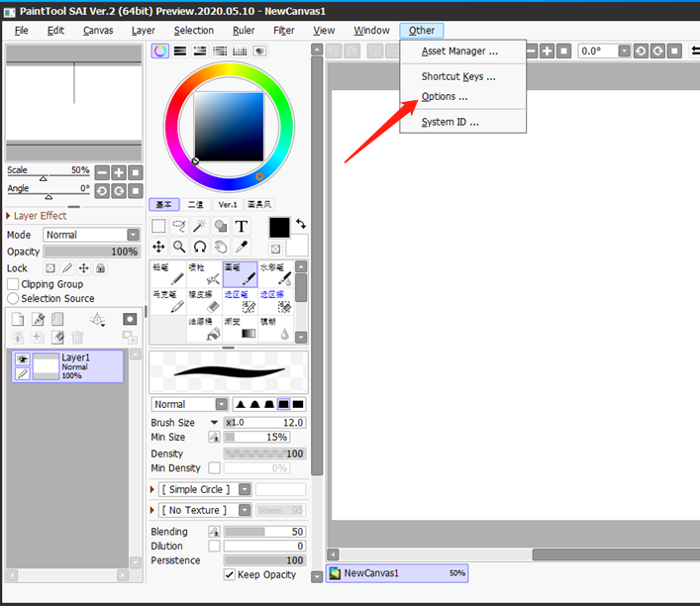
Task: Toggle lock opacity for layer
Action: tap(50, 268)
